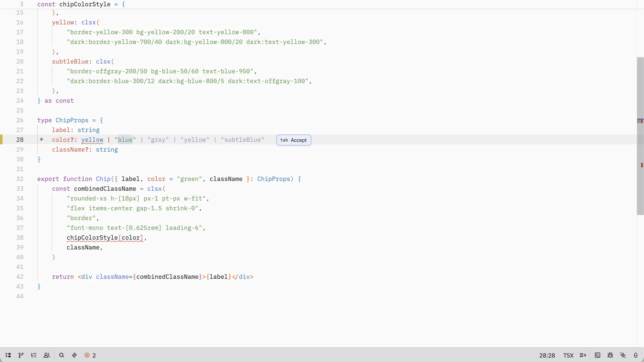The image size is (644, 362).
Task: Open the terminal panel icon
Action: 598,355
